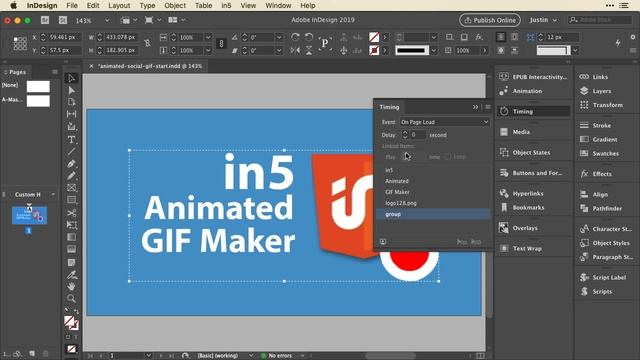Select the Scissors tool
The height and width of the screenshot is (360, 640).
coord(71,213)
